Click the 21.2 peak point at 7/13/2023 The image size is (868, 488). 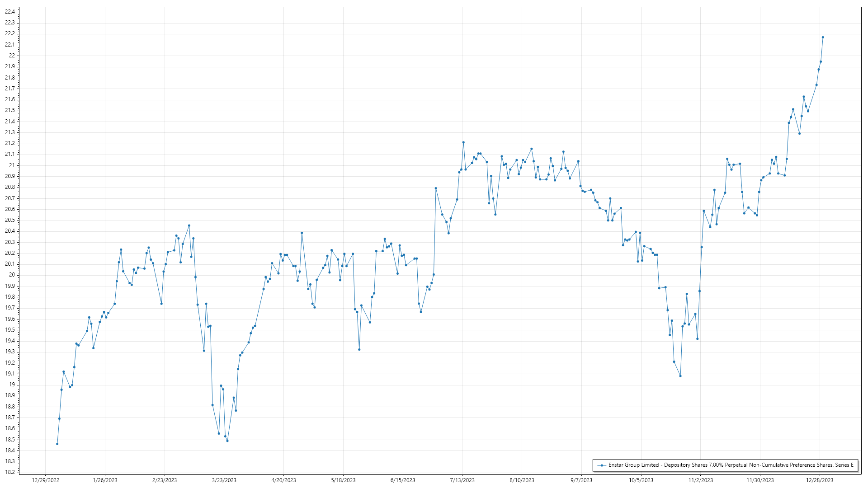463,142
